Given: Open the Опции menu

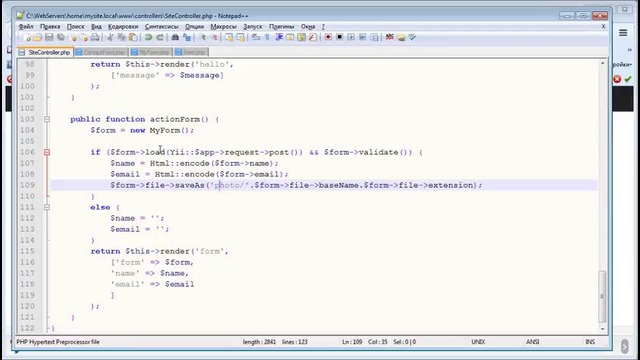Looking at the screenshot, I should point(194,27).
